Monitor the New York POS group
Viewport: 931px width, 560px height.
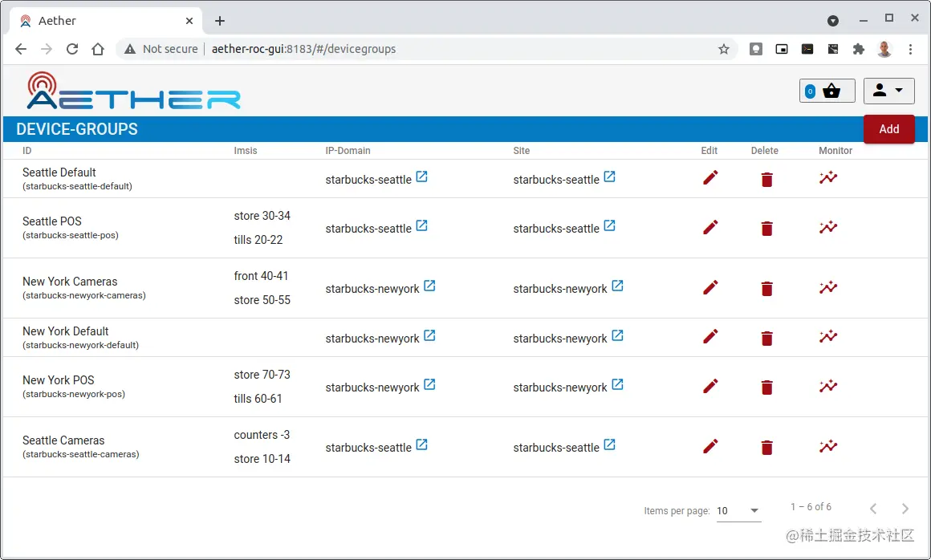pyautogui.click(x=828, y=386)
